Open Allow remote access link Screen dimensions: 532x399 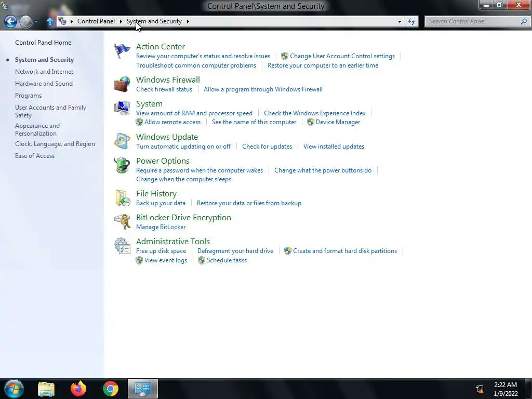(x=172, y=122)
